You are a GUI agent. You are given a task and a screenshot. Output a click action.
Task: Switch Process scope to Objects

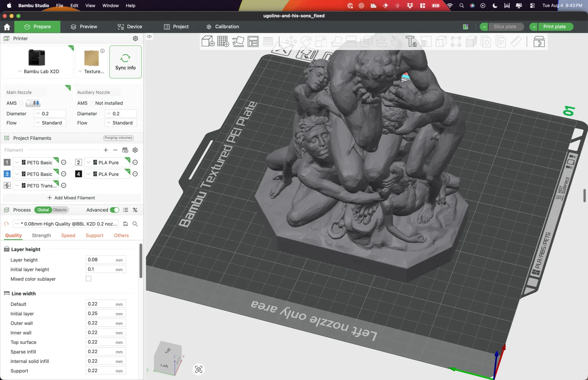(60, 210)
